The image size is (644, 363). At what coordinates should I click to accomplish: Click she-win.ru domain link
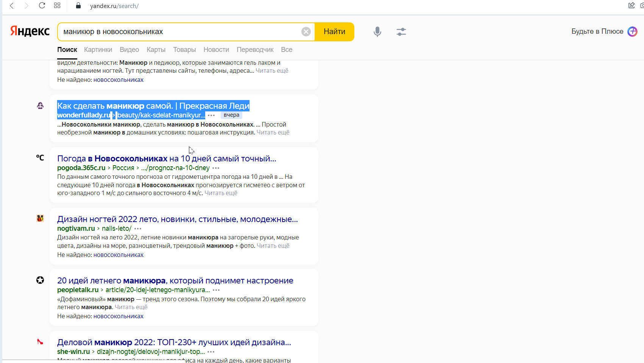tap(73, 352)
